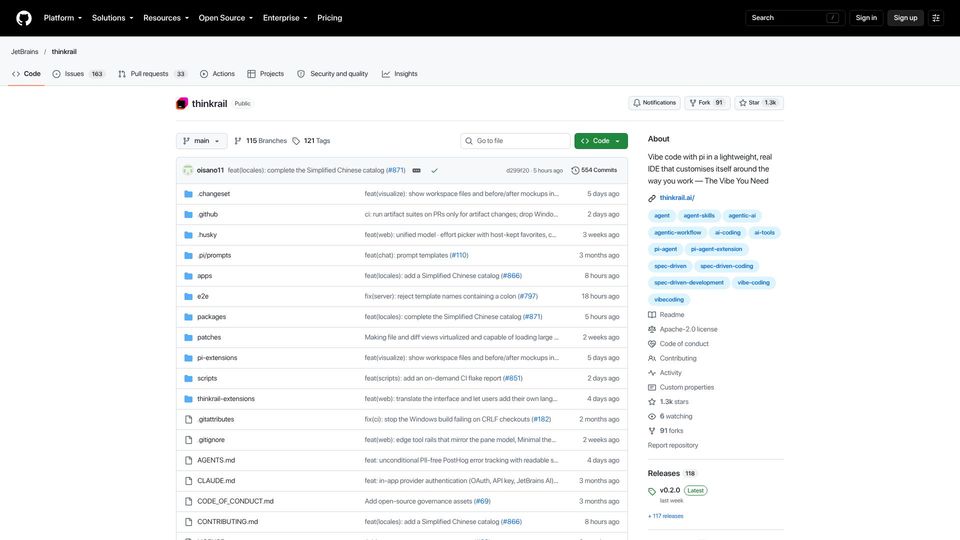
Task: Click the Pricing link
Action: point(329,18)
